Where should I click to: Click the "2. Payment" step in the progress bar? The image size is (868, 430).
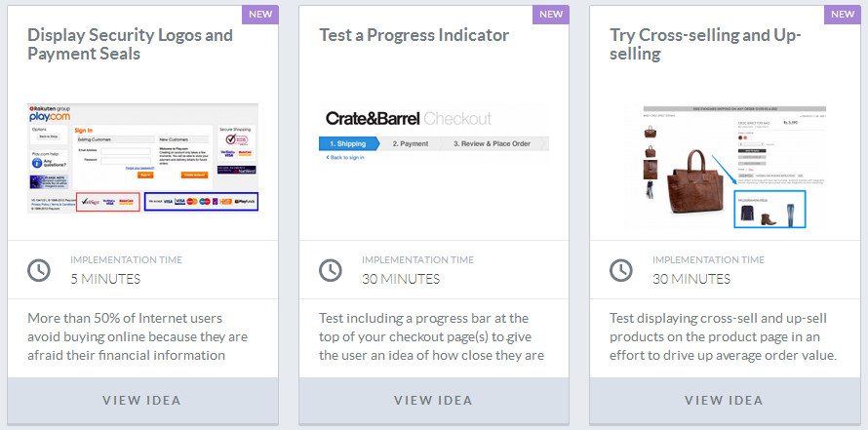(411, 143)
